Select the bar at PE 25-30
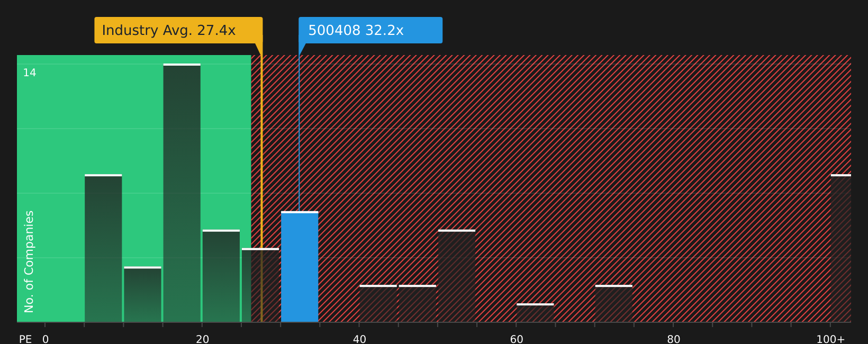This screenshot has height=344, width=868. [x=260, y=285]
